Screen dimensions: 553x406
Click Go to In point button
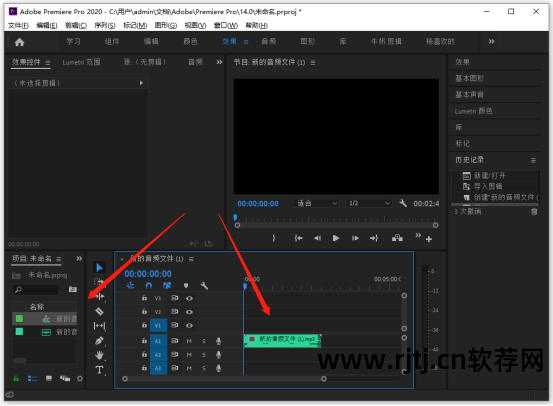tap(299, 238)
